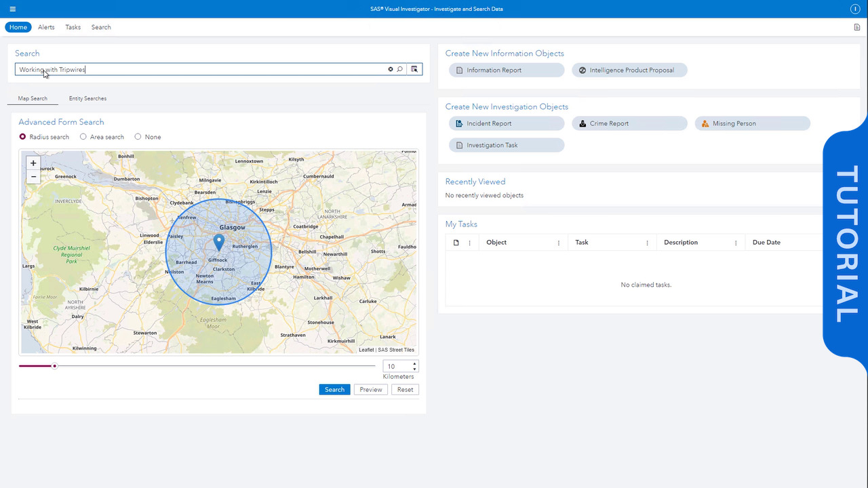Open the Search tab
This screenshot has height=488, width=868.
pyautogui.click(x=101, y=27)
